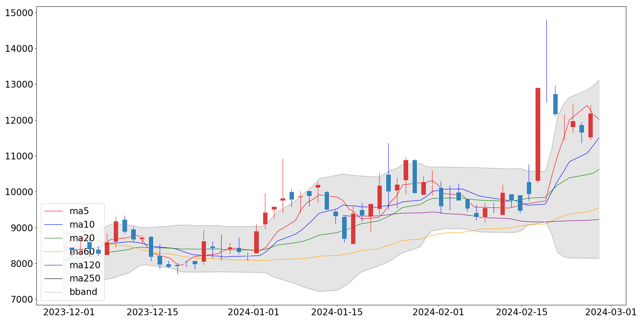Click the 11000 y-axis label
Viewport: 644px width, 322px height.
click(x=19, y=156)
